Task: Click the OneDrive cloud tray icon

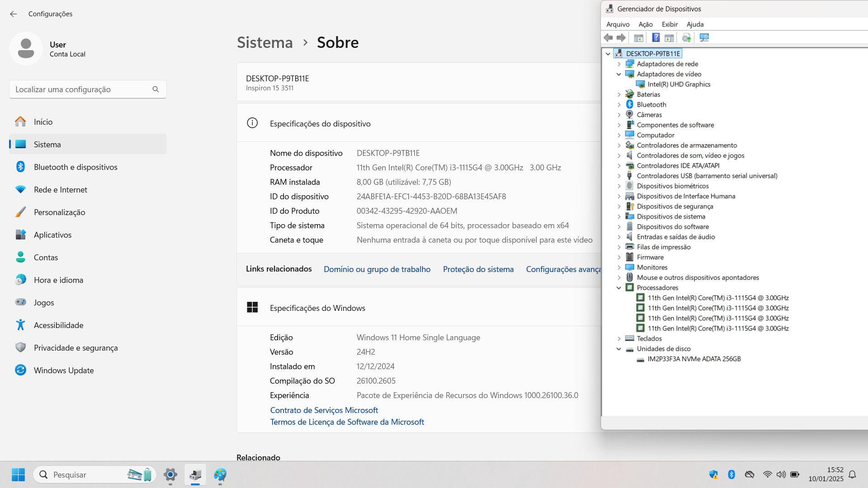Action: (x=750, y=474)
